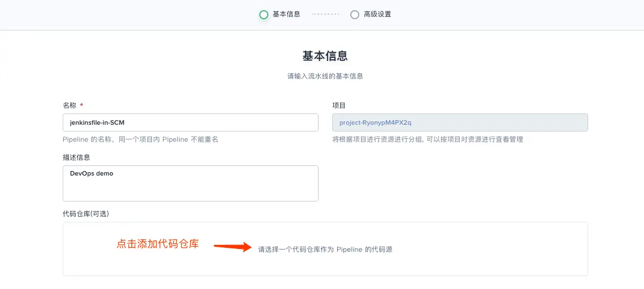
Task: Click the 名称 input with jenkinsfile-in-SCM
Action: (190, 122)
